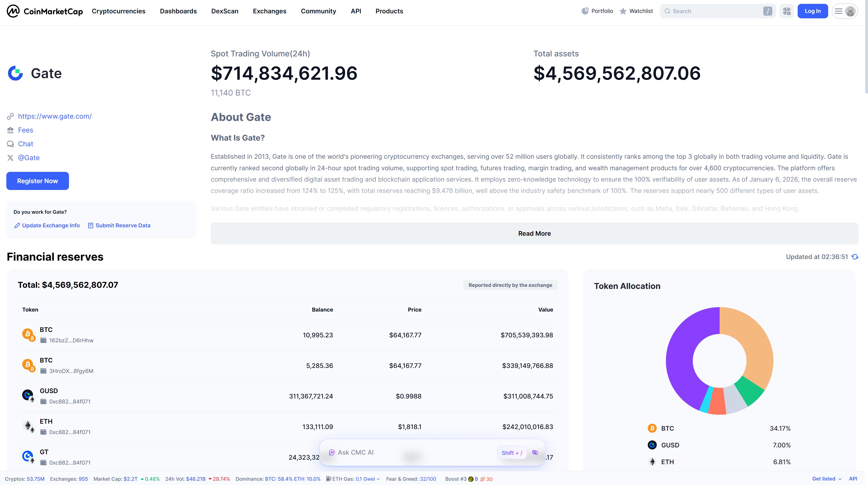This screenshot has width=868, height=485.
Task: Click the ETH Gas pump icon
Action: point(329,479)
